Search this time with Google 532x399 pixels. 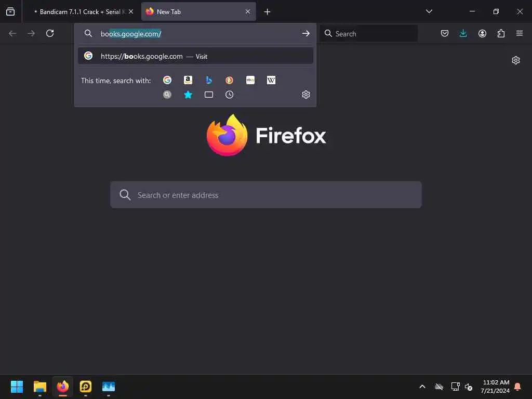(x=167, y=80)
